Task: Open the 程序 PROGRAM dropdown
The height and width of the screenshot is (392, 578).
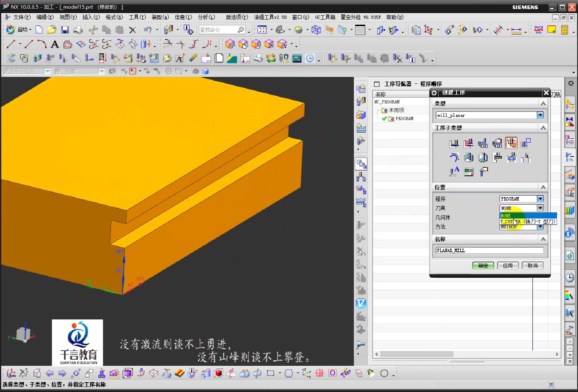Action: click(x=540, y=199)
